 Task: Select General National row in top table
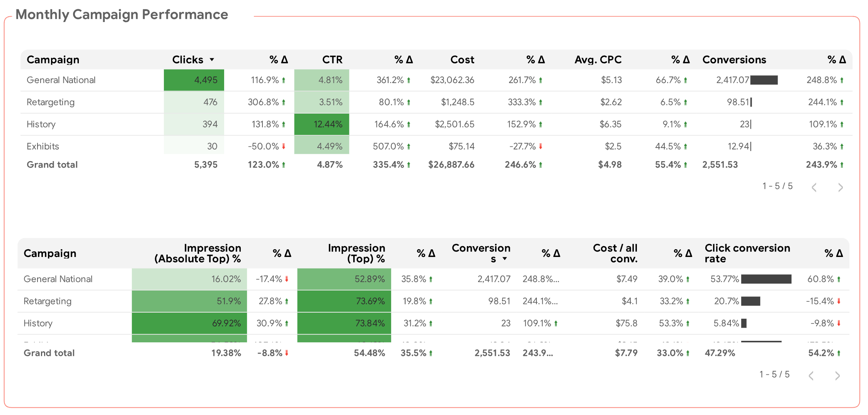[436, 80]
